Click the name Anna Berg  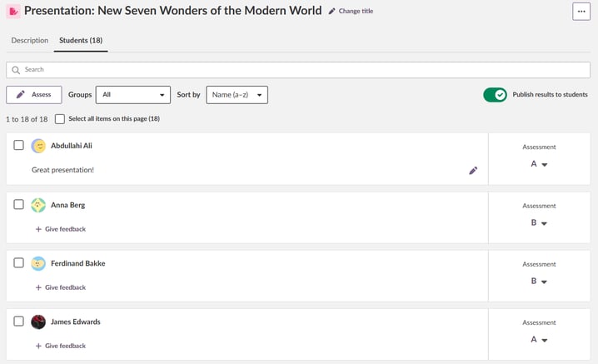68,205
